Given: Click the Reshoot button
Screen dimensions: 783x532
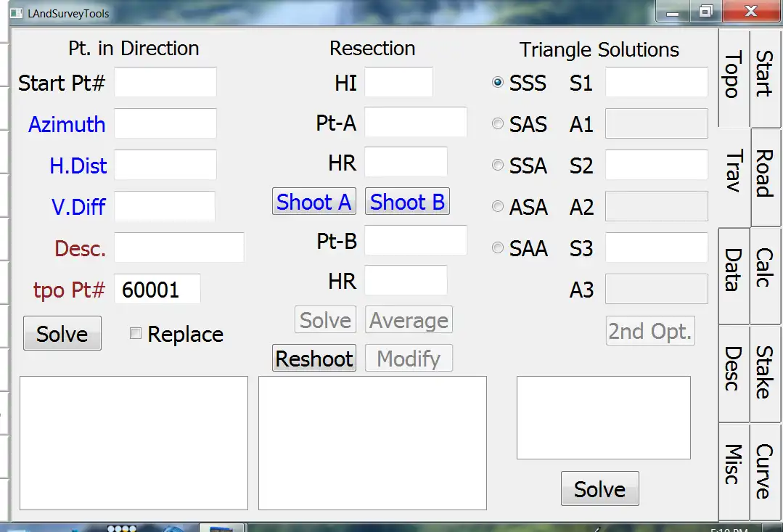Looking at the screenshot, I should [x=314, y=359].
